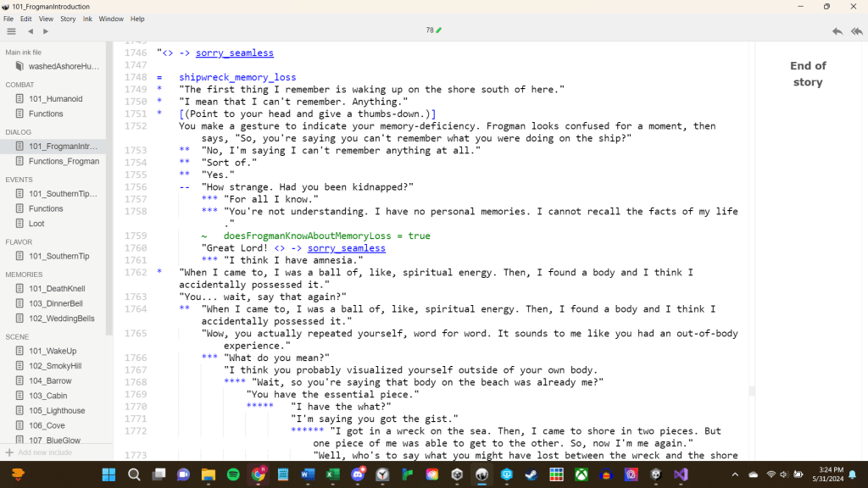The width and height of the screenshot is (868, 488).
Task: Open the Ink menu
Action: (87, 19)
